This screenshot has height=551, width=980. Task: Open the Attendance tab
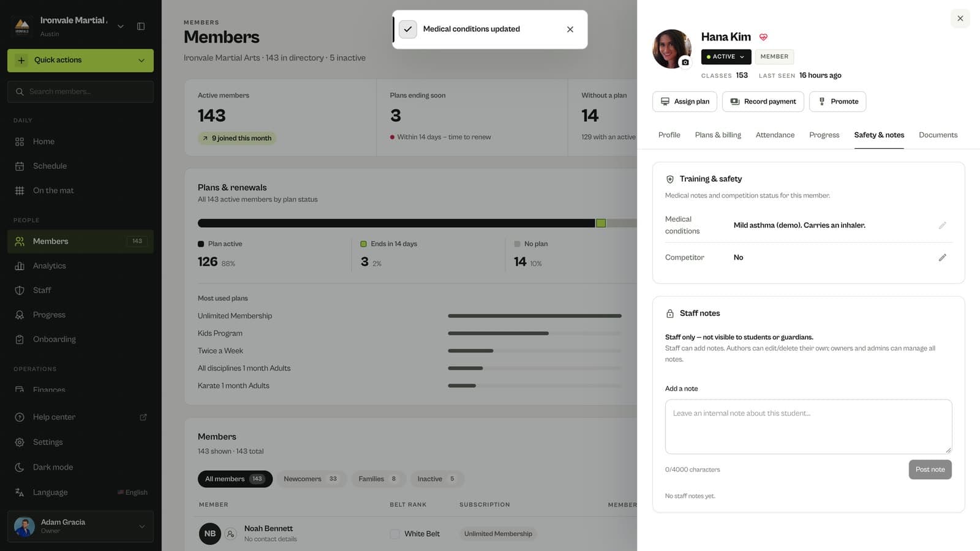tap(775, 135)
